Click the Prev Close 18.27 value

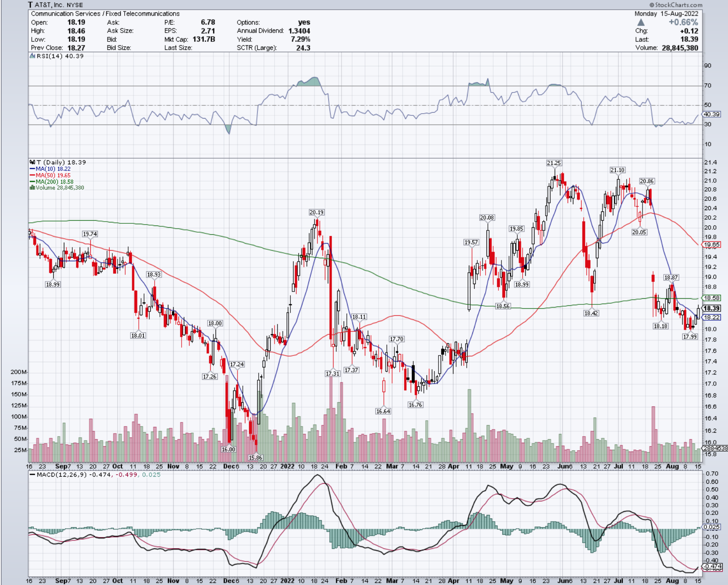pos(76,48)
